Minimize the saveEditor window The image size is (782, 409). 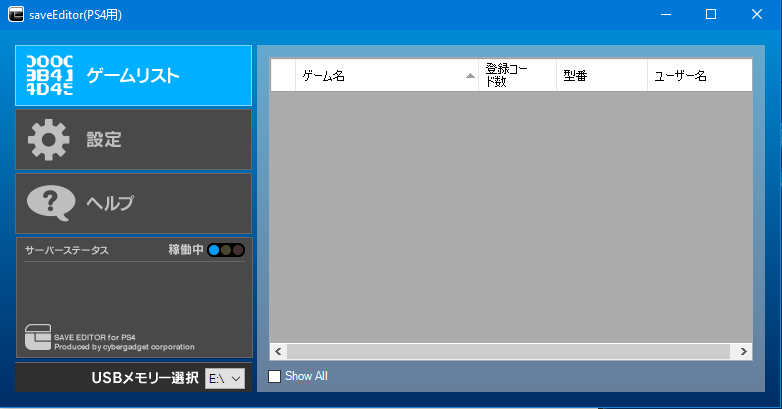pyautogui.click(x=666, y=14)
